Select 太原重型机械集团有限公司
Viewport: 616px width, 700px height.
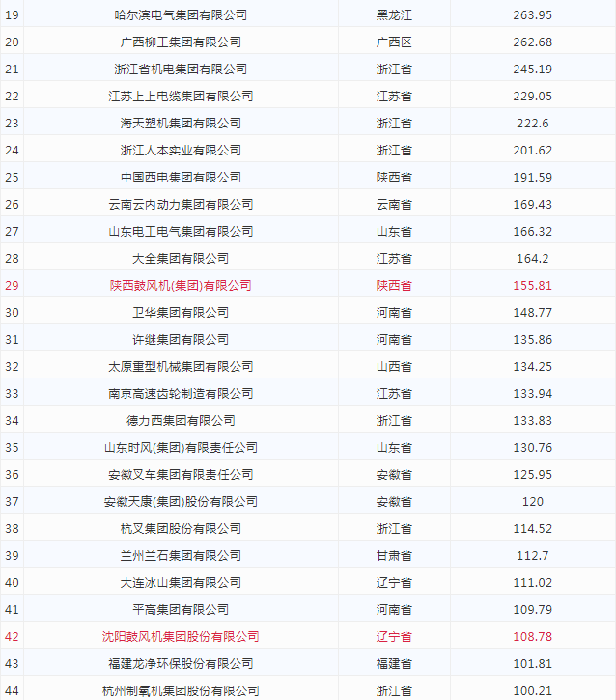tap(181, 366)
